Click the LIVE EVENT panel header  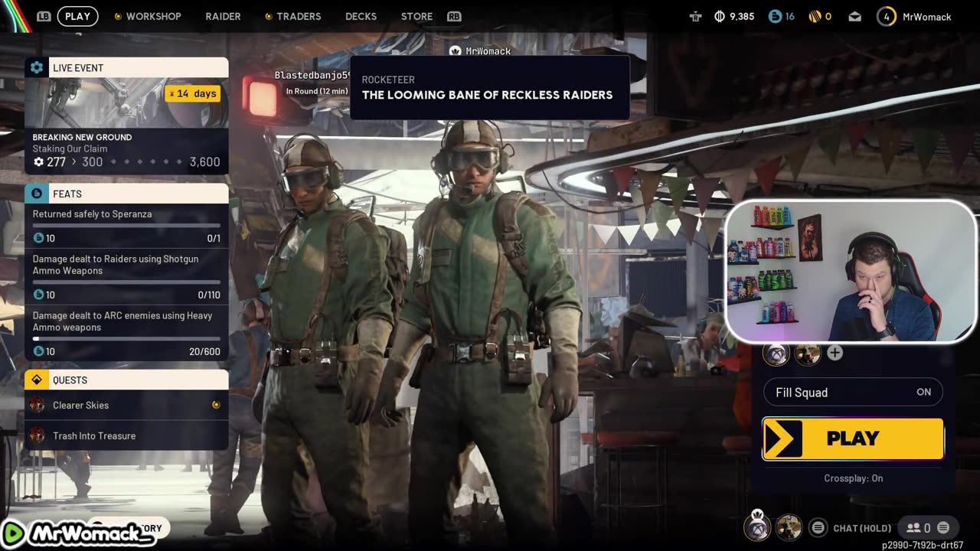pyautogui.click(x=126, y=67)
